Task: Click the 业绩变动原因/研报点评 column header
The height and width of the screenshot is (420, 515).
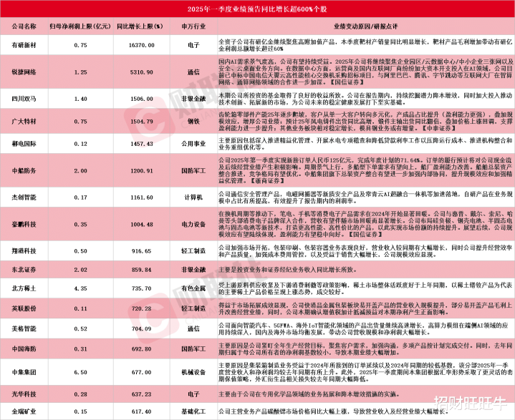Action: tap(365, 26)
